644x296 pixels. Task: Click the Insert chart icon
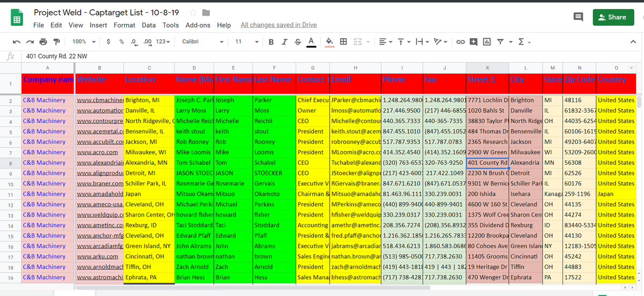click(487, 42)
